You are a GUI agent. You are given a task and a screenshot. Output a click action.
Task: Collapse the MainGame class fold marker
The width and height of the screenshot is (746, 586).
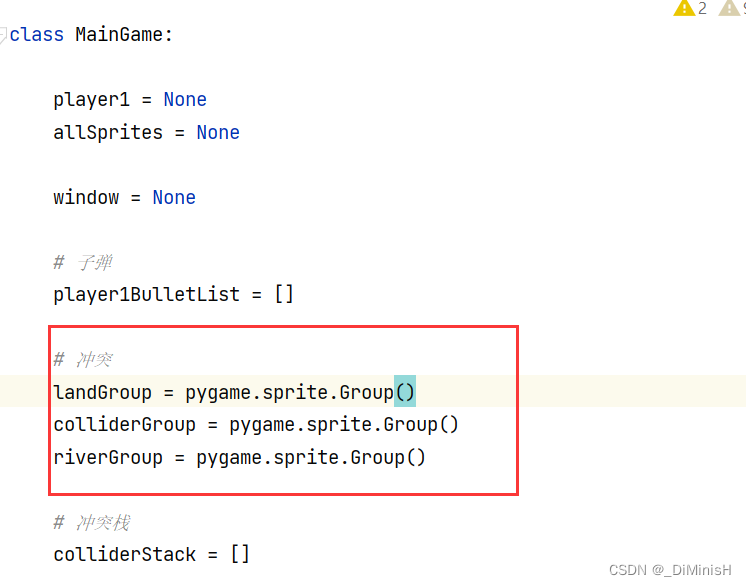[x=3, y=35]
